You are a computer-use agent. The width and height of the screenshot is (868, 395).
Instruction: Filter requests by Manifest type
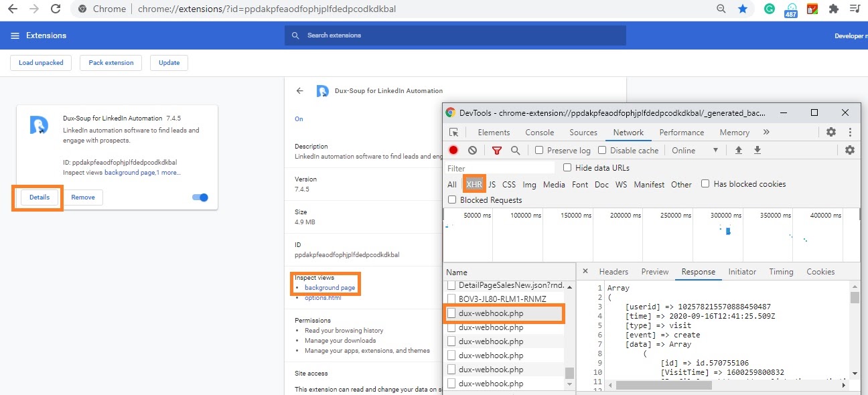pyautogui.click(x=649, y=184)
